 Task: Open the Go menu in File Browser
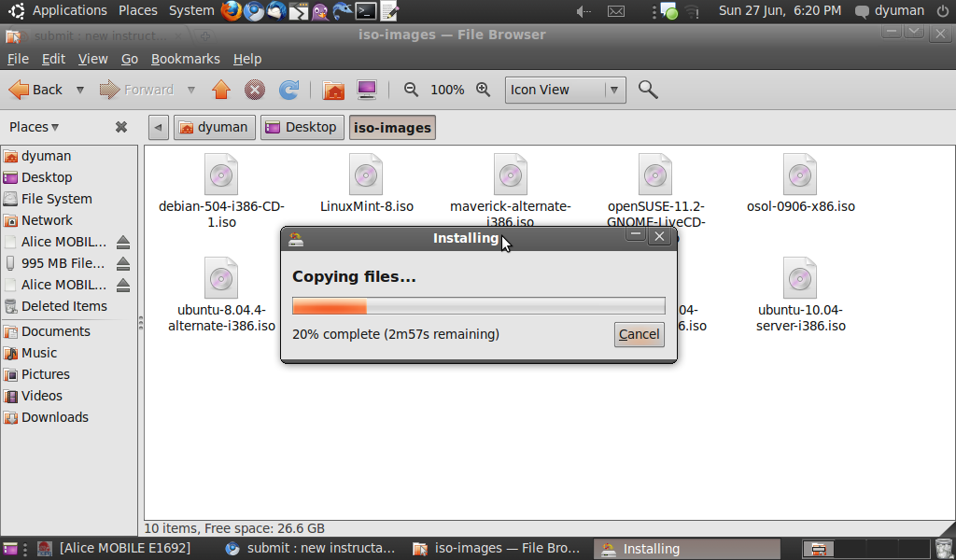[129, 59]
